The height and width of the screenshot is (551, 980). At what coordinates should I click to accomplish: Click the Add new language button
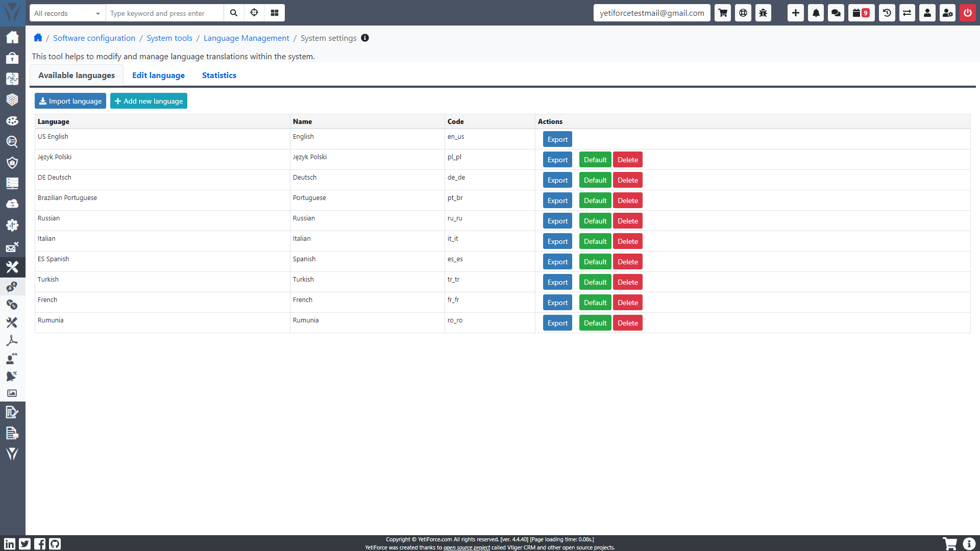(149, 101)
